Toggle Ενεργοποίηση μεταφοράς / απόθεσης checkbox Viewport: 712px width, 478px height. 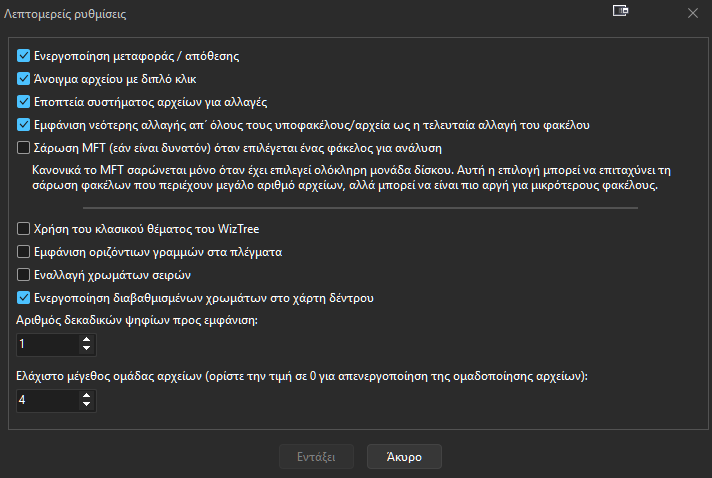click(x=25, y=55)
